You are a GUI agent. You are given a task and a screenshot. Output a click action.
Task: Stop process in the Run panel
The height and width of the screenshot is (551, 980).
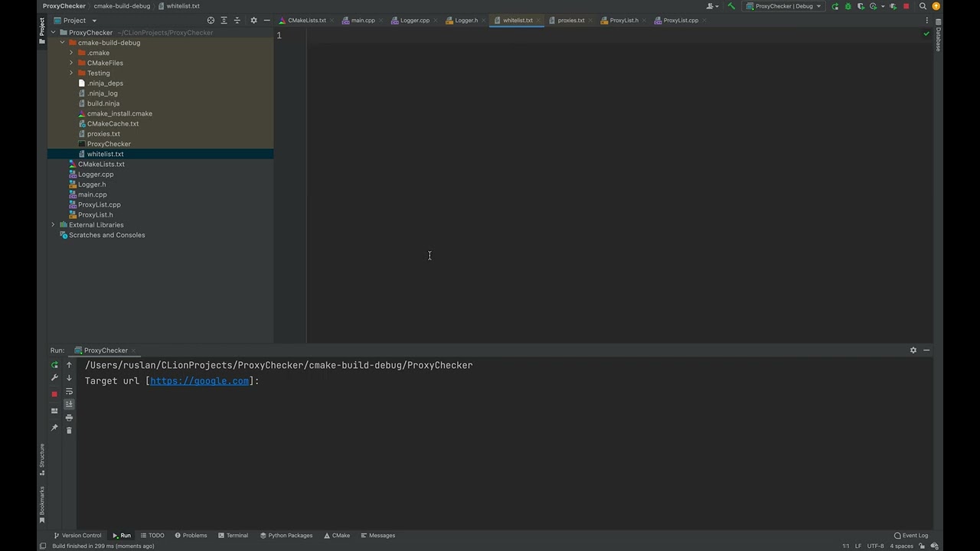[x=54, y=394]
